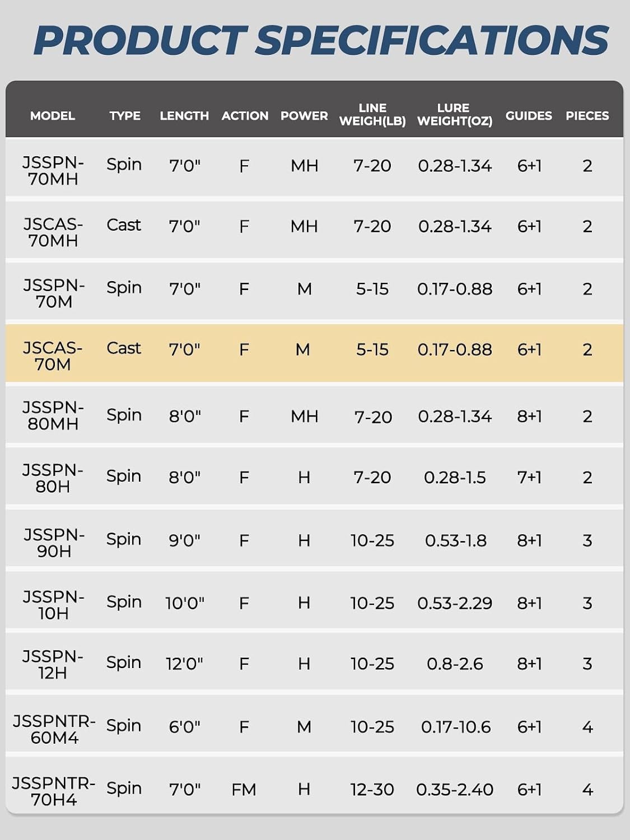Click the 12'0" length value
Screen dimensions: 630x840
(184, 664)
